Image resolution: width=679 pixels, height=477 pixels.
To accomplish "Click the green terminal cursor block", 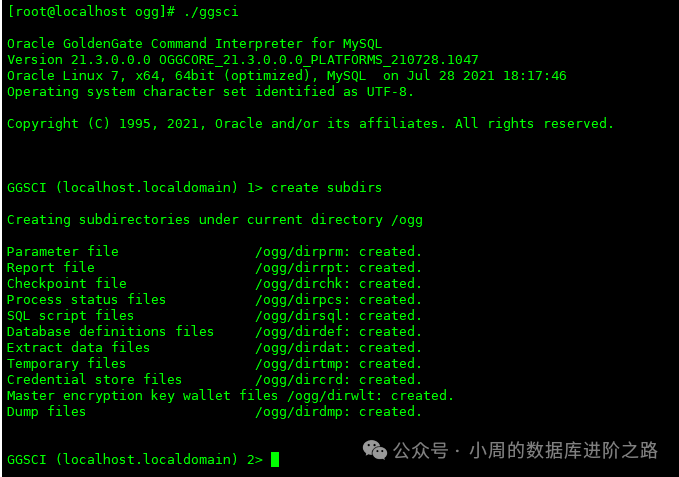I will click(275, 459).
